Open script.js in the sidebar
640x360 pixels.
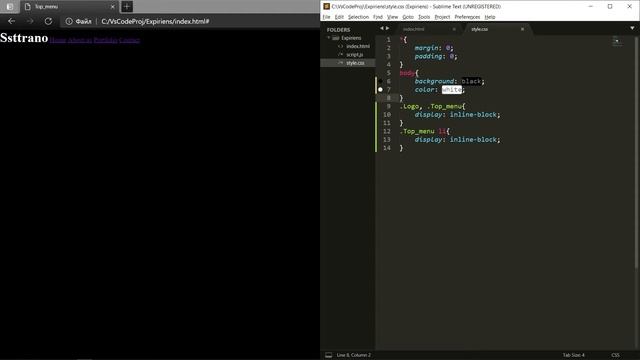pyautogui.click(x=355, y=54)
